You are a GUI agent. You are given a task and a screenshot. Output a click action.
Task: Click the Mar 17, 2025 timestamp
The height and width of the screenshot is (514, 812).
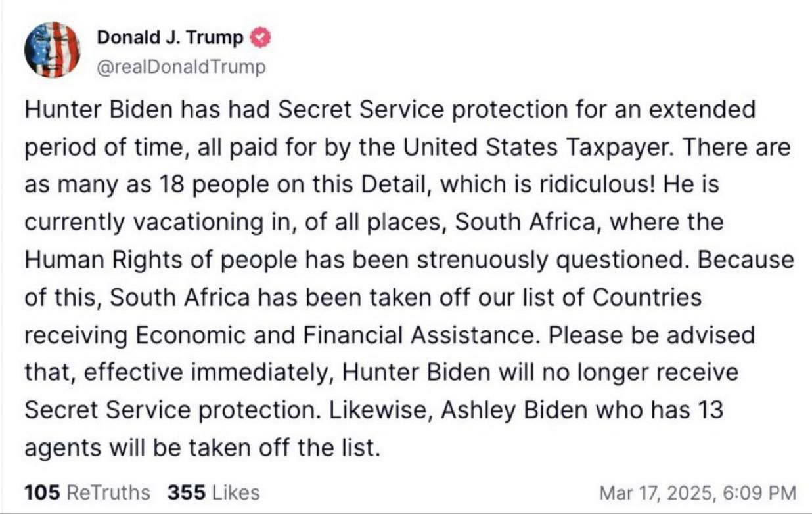click(698, 492)
